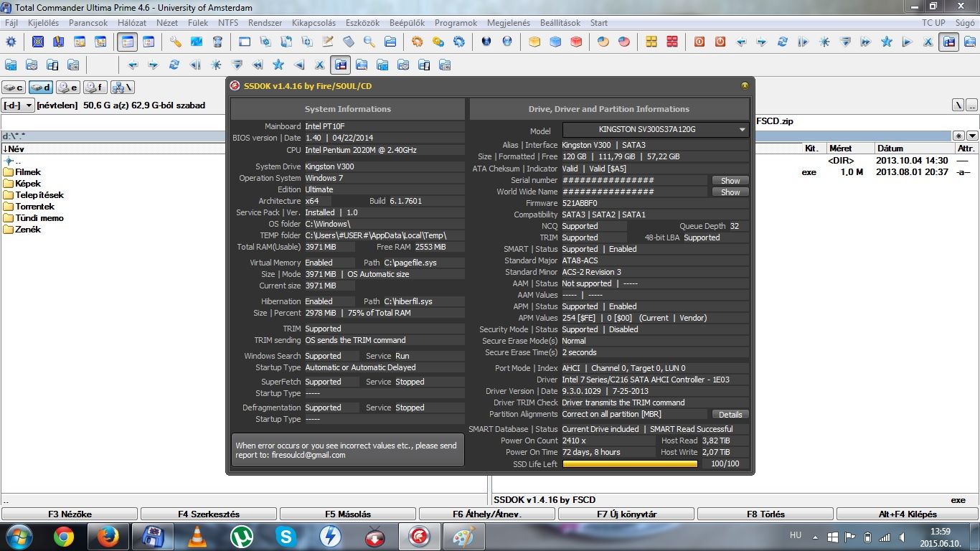
Task: Open the Parancsok menu
Action: point(88,23)
